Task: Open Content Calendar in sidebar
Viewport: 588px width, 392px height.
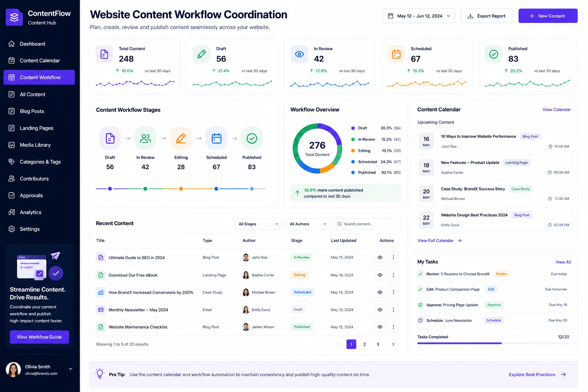Action: point(39,60)
